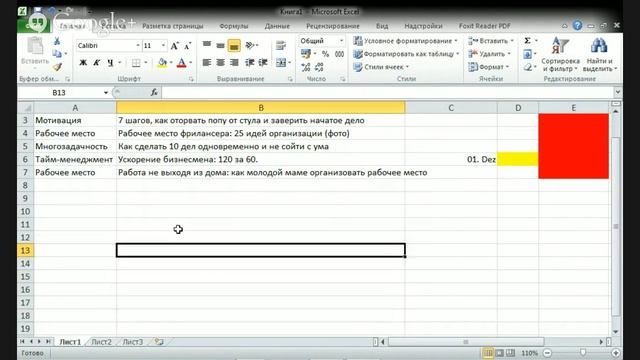Click the increase indent icon
This screenshot has width=640, height=360.
(x=263, y=63)
